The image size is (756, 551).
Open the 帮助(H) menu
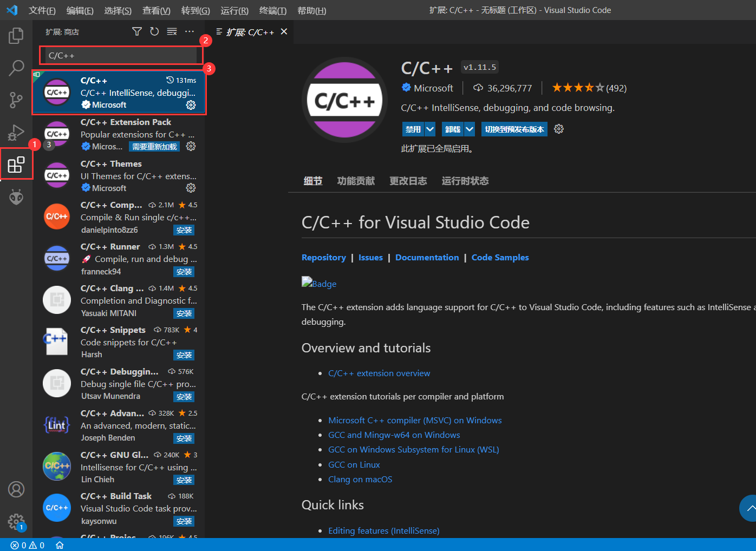(x=312, y=10)
